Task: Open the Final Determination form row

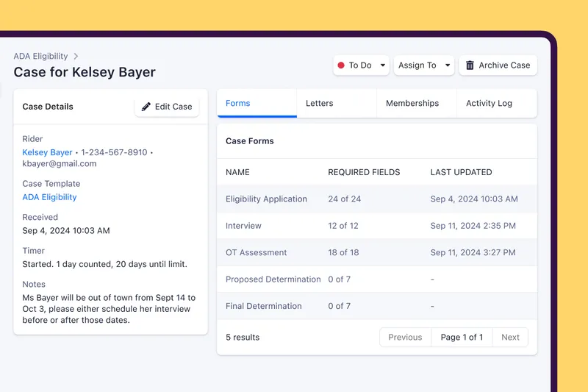Action: [x=263, y=306]
